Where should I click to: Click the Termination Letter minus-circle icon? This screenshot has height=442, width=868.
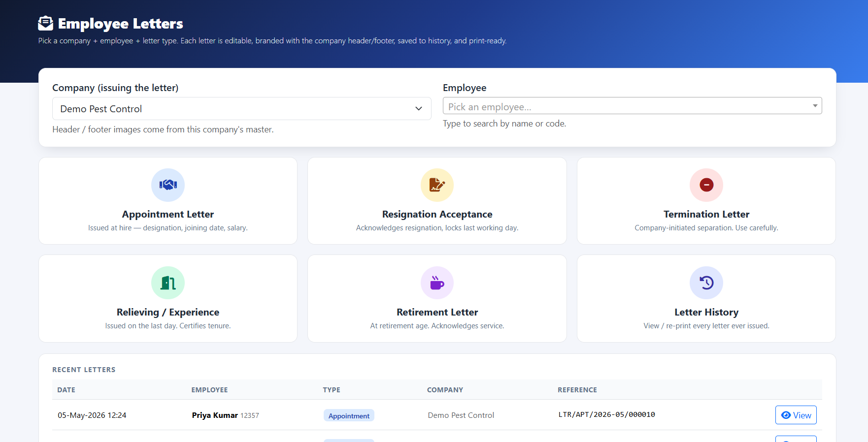[x=706, y=185]
